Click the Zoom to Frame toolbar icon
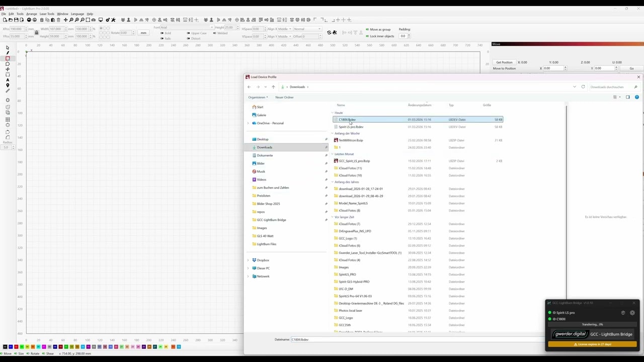This screenshot has width=644, height=362. click(88, 20)
